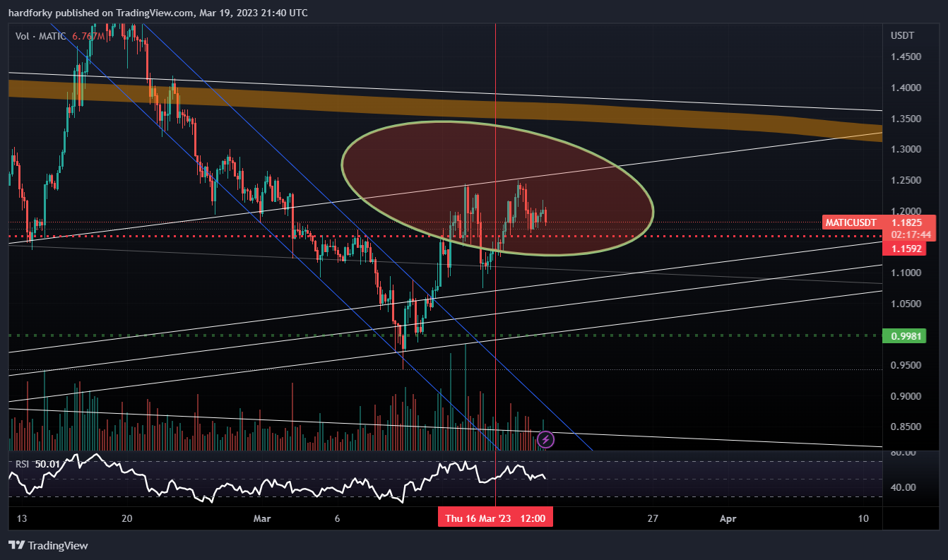Viewport: 948px width, 560px height.
Task: Click the 1.1592 red price label
Action: click(x=905, y=249)
